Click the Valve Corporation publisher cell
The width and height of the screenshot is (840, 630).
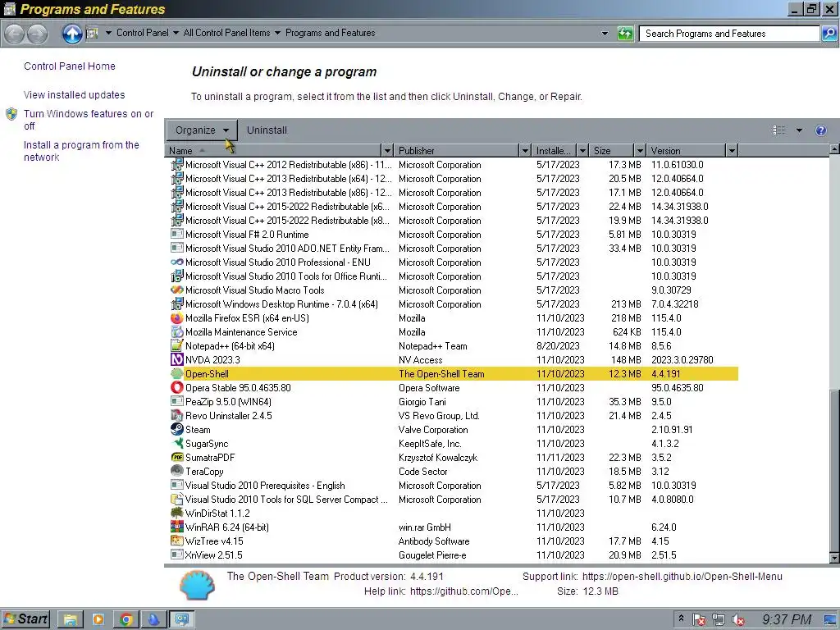(x=433, y=429)
